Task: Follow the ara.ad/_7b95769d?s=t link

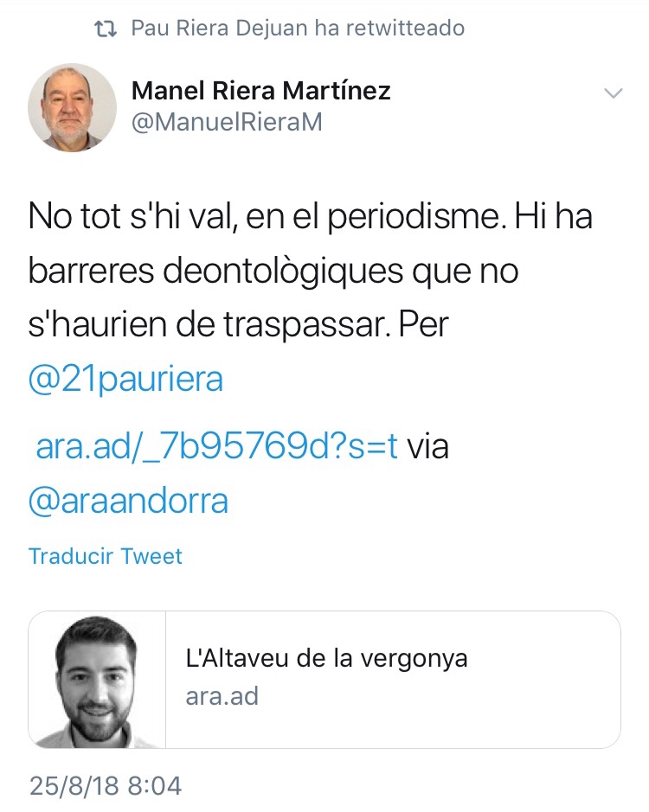Action: coord(216,446)
